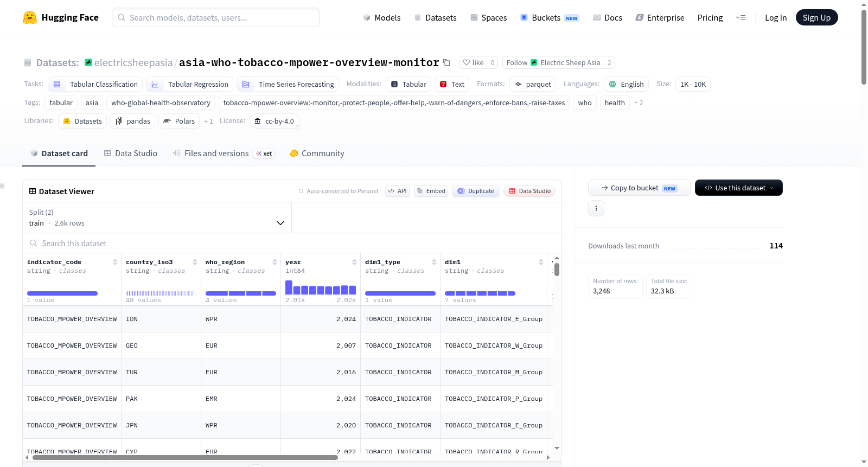Viewport: 868px width, 467px height.
Task: Follow Electric Sheep Asia
Action: 553,62
